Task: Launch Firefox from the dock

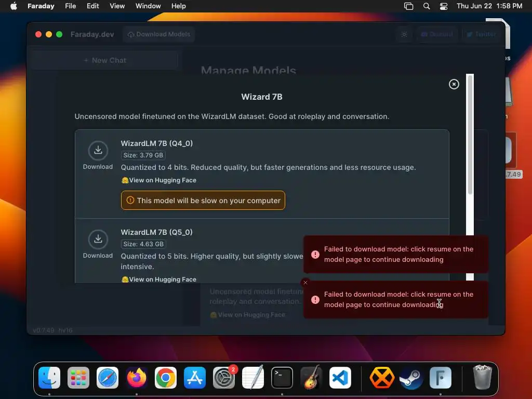Action: point(137,378)
